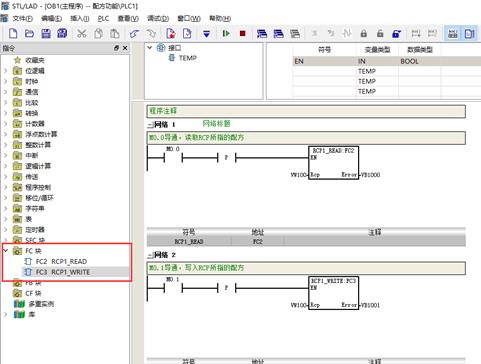Image resolution: width=481 pixels, height=364 pixels.
Task: Click the Save All toolbar icon
Action: coord(62,33)
